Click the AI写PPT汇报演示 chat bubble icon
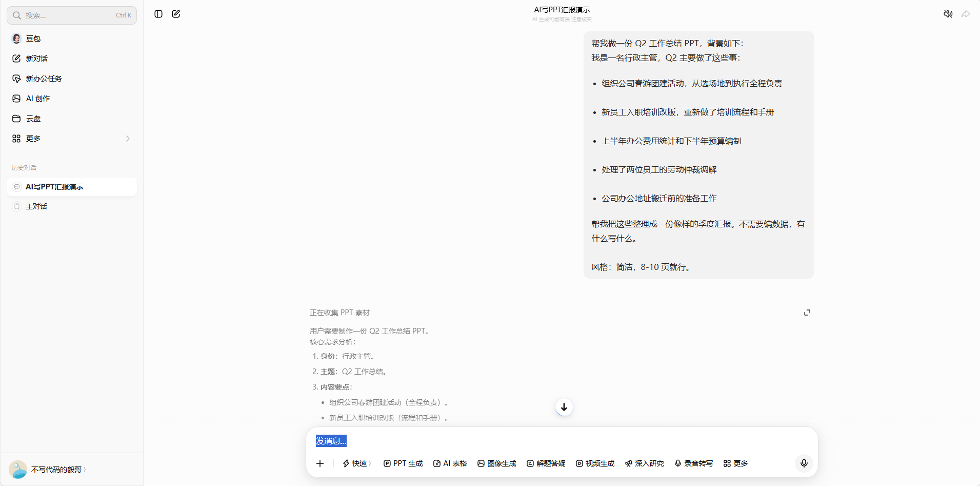The height and width of the screenshot is (486, 980). tap(17, 187)
